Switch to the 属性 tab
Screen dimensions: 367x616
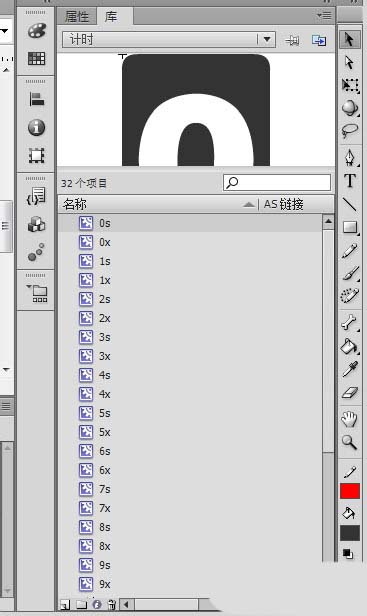pos(77,17)
